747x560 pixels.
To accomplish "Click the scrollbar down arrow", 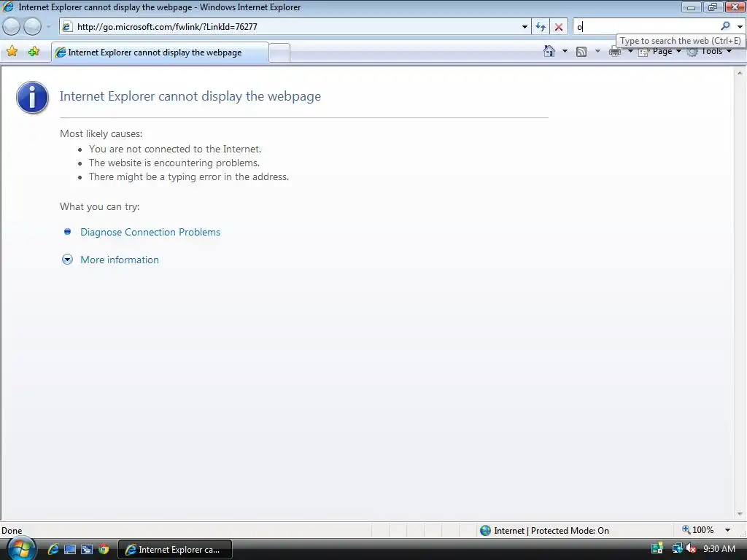I will point(740,514).
